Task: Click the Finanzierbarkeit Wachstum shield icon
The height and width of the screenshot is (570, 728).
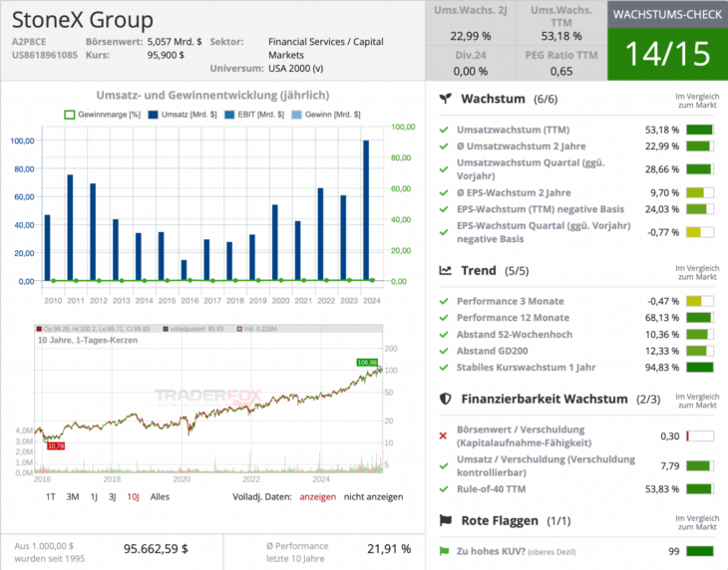Action: (446, 399)
